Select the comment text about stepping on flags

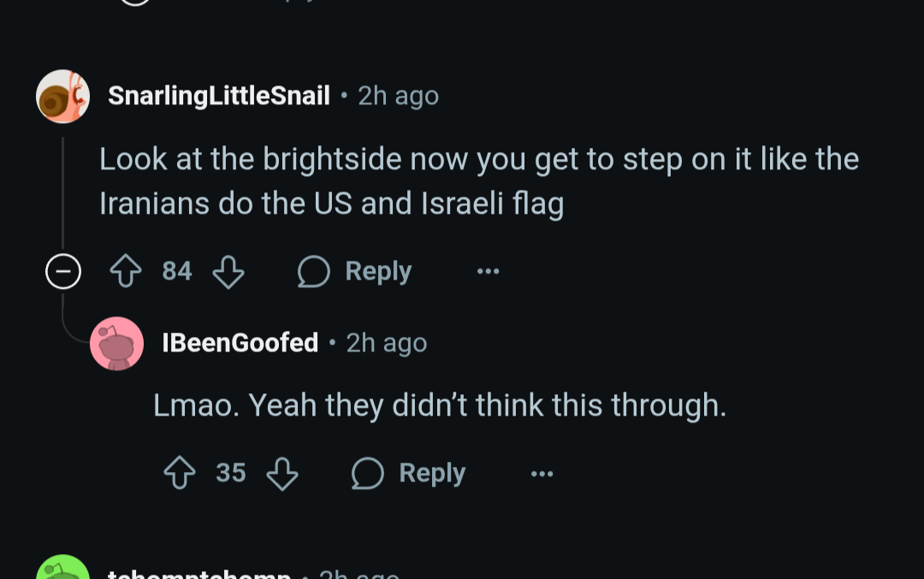coord(478,181)
